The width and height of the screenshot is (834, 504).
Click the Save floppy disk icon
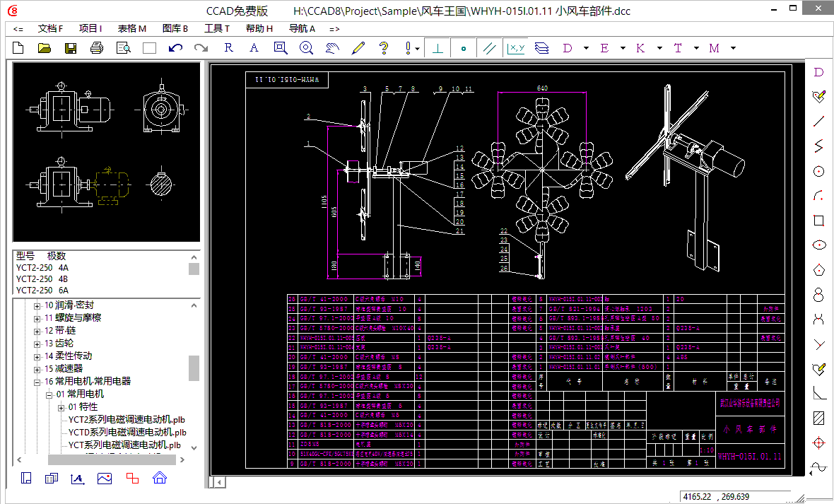[71, 48]
